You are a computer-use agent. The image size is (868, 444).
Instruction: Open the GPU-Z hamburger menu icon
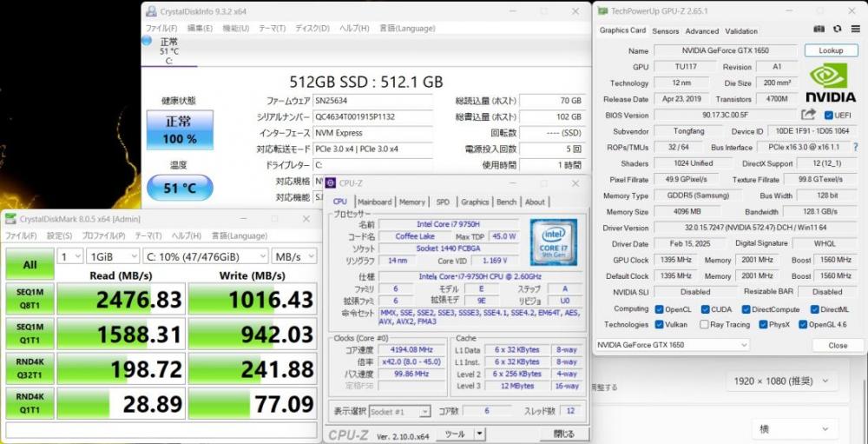[x=855, y=30]
